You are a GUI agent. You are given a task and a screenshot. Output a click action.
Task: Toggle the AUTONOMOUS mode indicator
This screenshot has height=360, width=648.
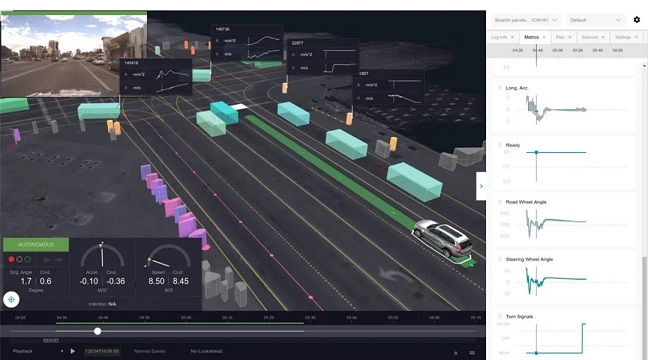[36, 245]
